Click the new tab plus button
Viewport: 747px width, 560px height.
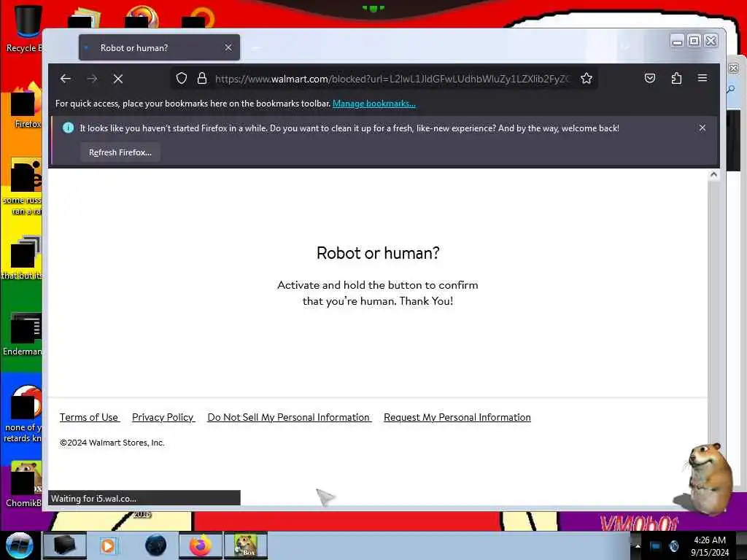(255, 47)
